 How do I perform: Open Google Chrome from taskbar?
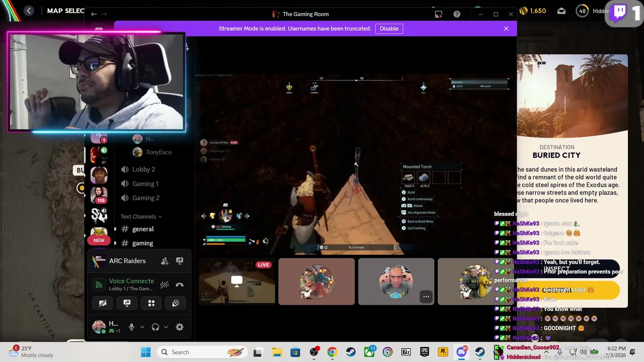(x=332, y=352)
